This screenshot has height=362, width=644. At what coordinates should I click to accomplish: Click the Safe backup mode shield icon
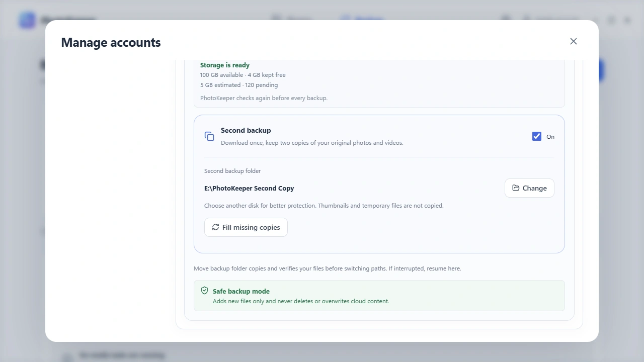coord(204,291)
